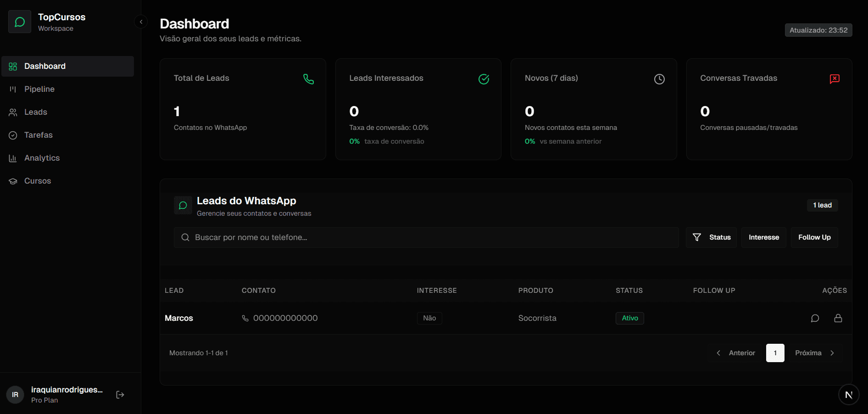This screenshot has height=414, width=868.
Task: Collapse the sidebar with the chevron
Action: [141, 21]
